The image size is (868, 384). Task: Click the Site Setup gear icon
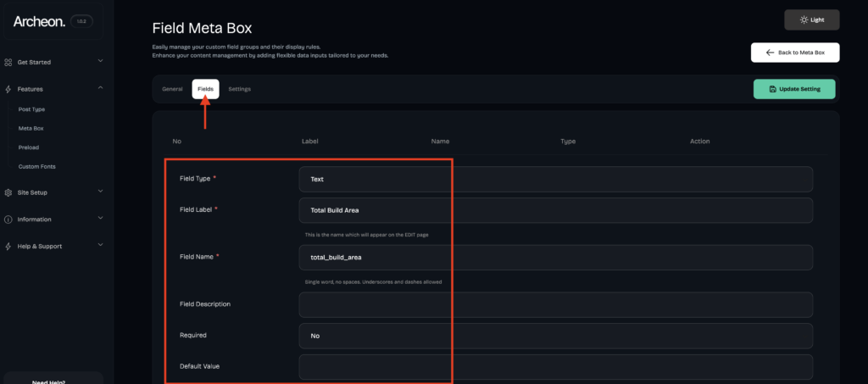click(8, 192)
